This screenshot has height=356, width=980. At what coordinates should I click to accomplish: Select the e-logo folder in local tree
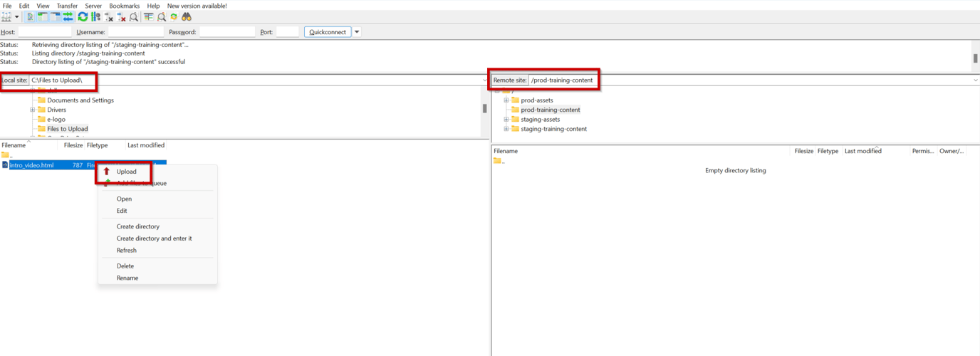56,120
